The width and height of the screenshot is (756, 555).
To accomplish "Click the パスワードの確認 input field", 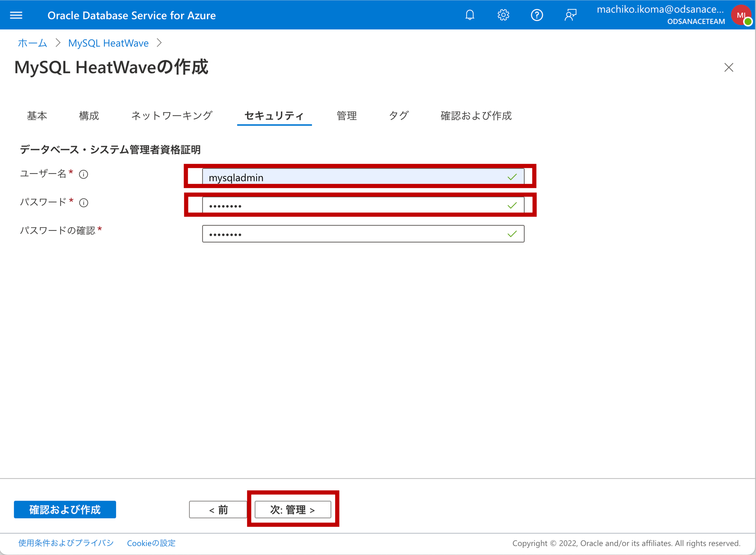I will point(356,234).
